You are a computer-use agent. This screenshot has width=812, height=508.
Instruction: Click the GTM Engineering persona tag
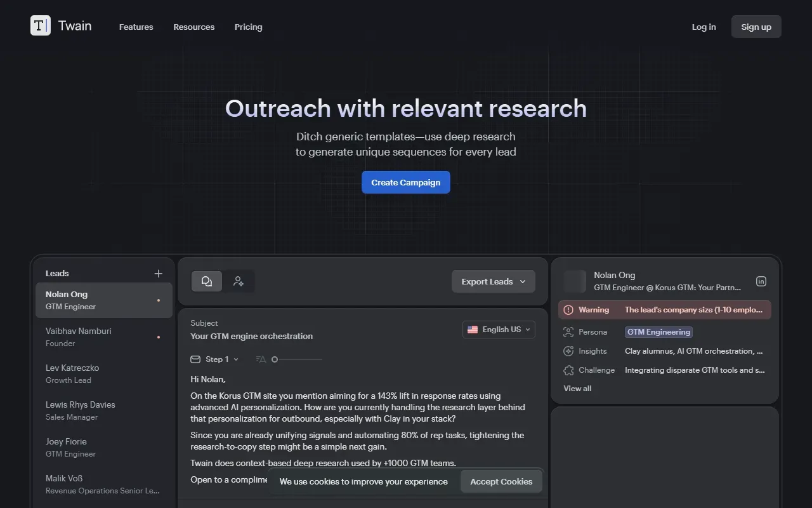(658, 332)
